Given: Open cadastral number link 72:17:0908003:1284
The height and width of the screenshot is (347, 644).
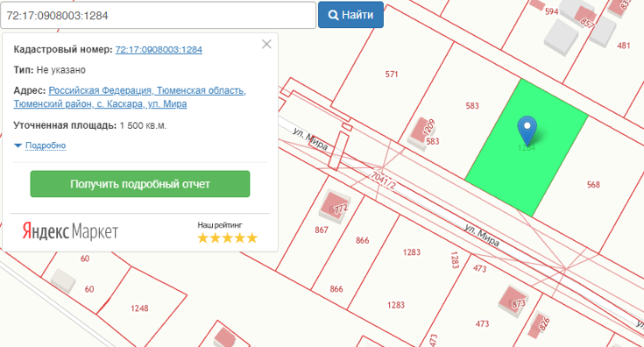Looking at the screenshot, I should (x=159, y=49).
